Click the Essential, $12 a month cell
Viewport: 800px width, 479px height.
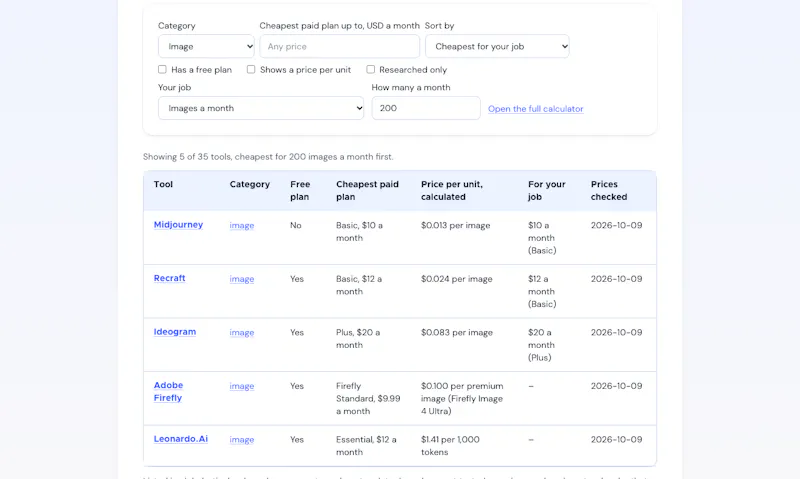tap(366, 446)
